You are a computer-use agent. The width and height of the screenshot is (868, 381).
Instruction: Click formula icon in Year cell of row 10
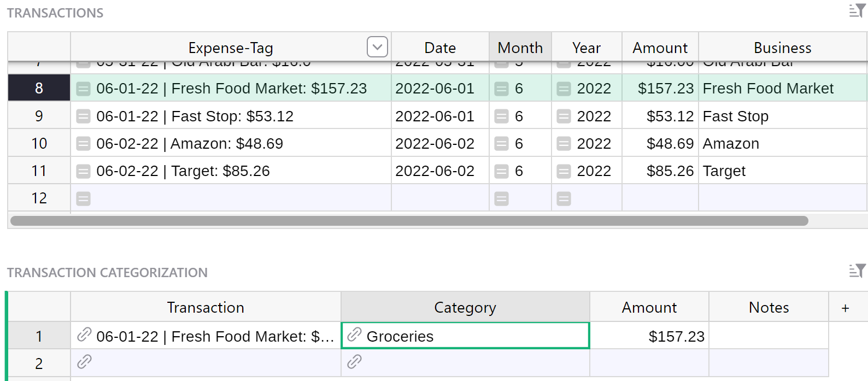point(564,143)
